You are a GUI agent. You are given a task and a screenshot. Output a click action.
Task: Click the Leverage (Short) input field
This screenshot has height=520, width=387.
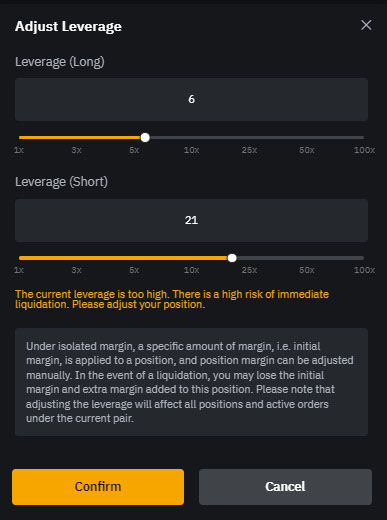click(191, 220)
